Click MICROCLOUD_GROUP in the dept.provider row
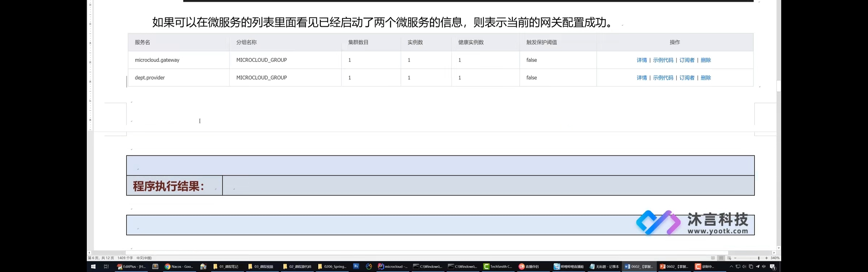Viewport: 868px width, 272px height. pyautogui.click(x=261, y=78)
